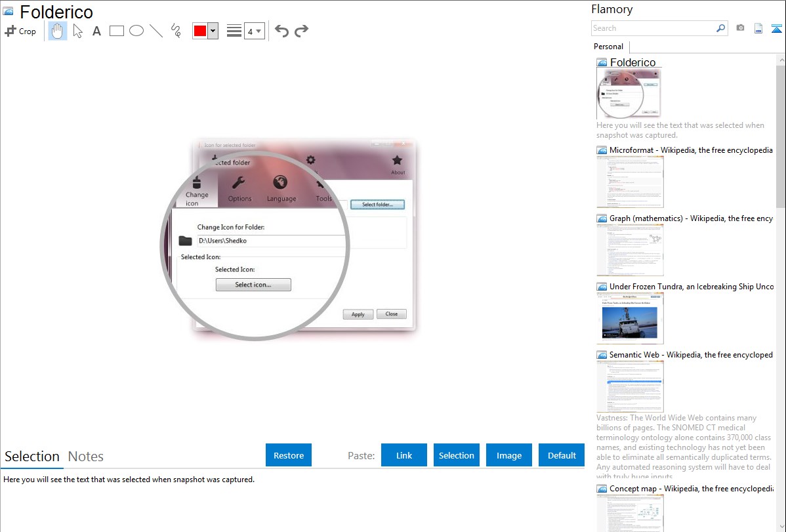Click into the Flamory search field
Viewport: 786px width, 532px height.
coord(653,28)
